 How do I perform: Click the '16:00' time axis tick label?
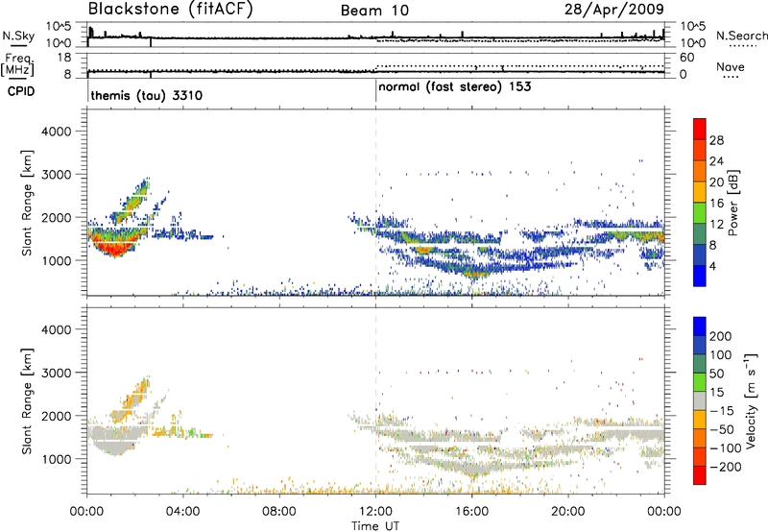(x=471, y=512)
